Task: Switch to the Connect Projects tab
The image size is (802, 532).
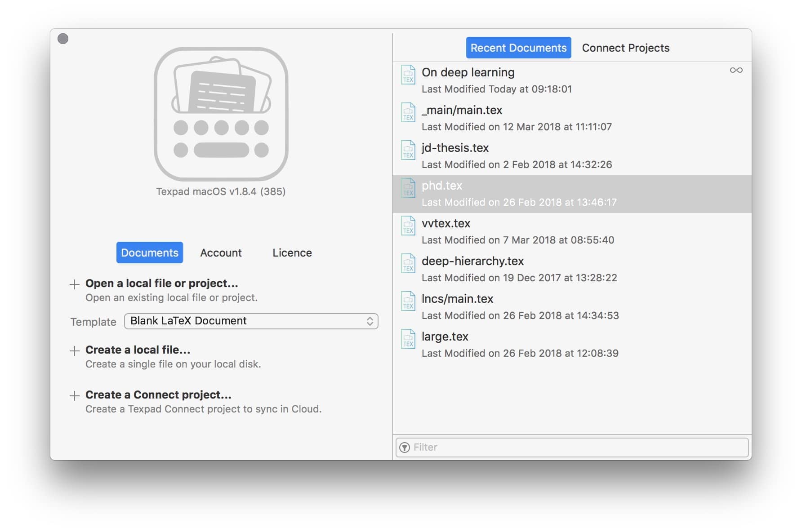Action: tap(625, 48)
